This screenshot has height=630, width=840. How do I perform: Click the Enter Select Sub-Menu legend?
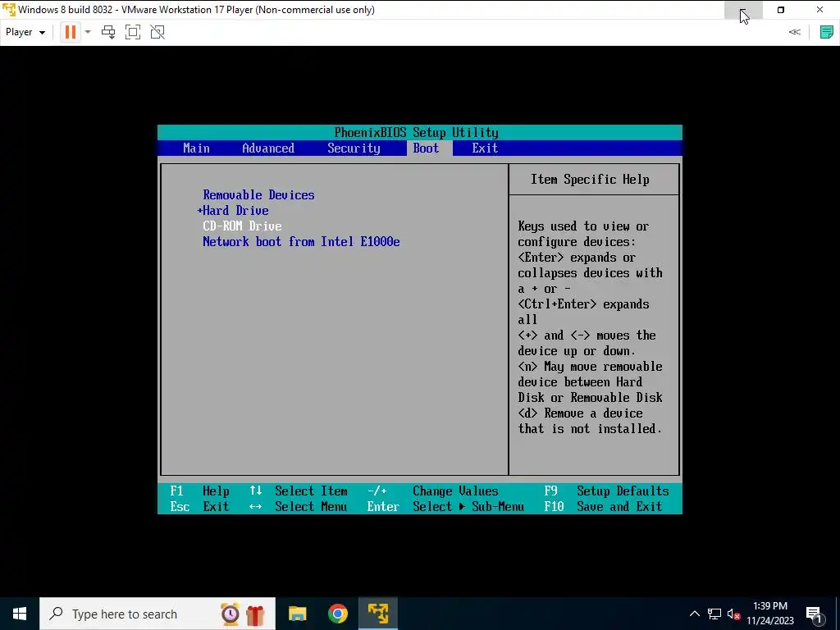point(445,506)
